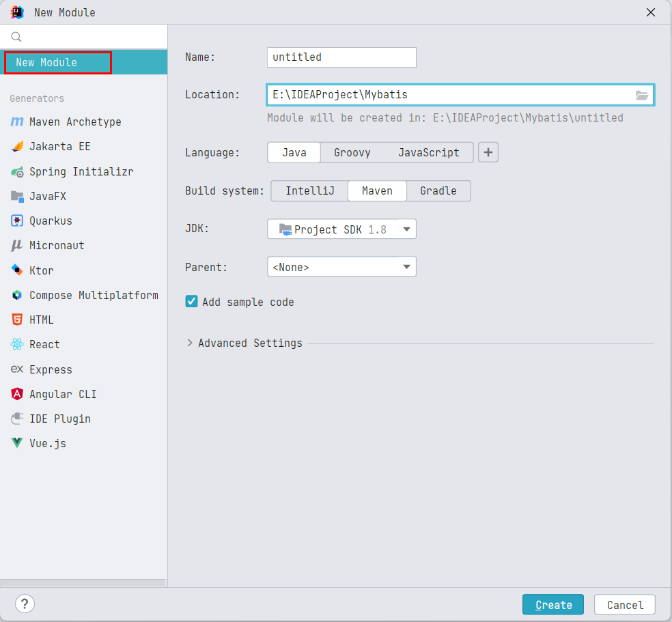Screen dimensions: 672x622
Task: Close the New Module dialog
Action: 651,12
